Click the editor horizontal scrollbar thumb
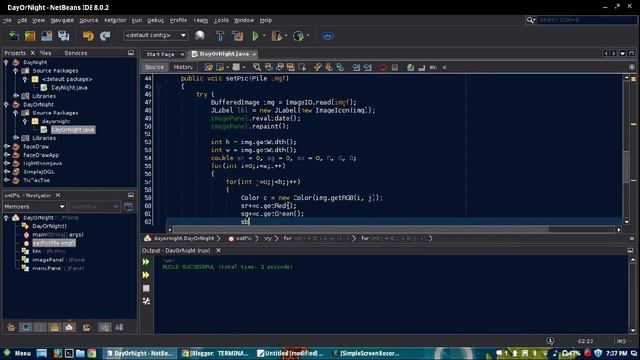The image size is (640, 360). 361,229
